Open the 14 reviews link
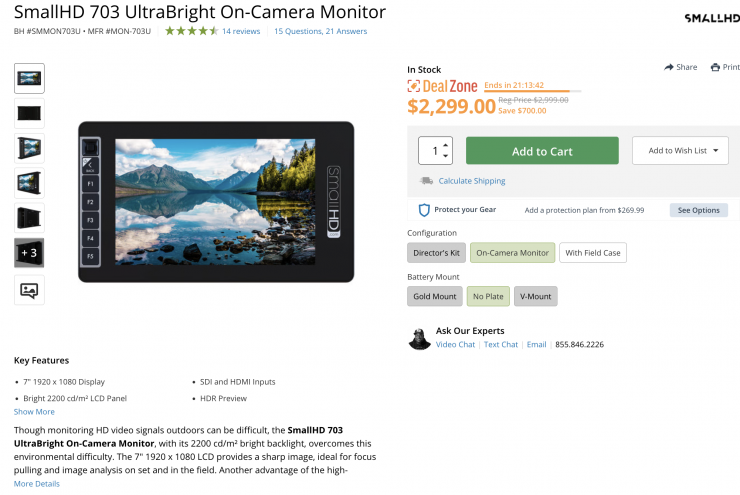The height and width of the screenshot is (495, 740). coord(241,31)
